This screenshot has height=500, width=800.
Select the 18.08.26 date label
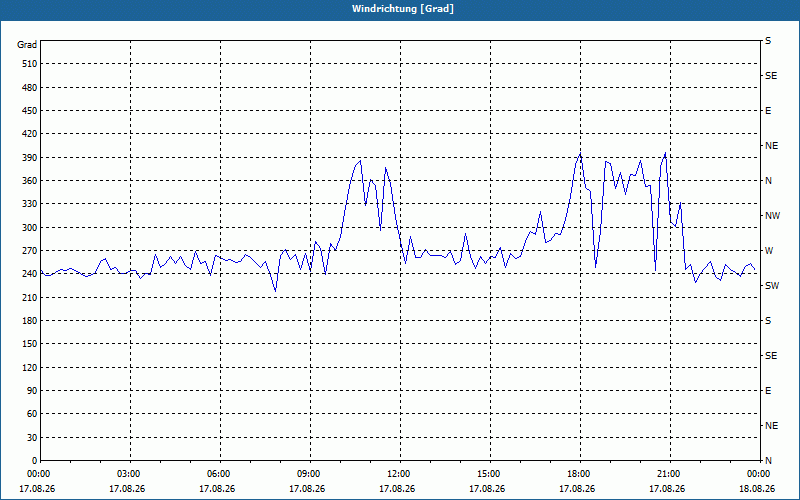(x=757, y=489)
